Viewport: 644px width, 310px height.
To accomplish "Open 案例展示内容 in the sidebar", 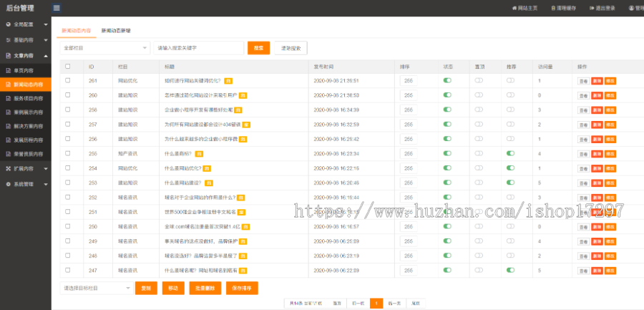I will coord(28,112).
